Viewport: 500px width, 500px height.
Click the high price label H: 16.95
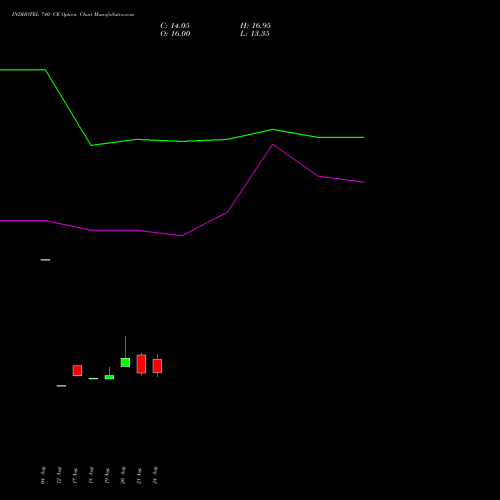(255, 26)
